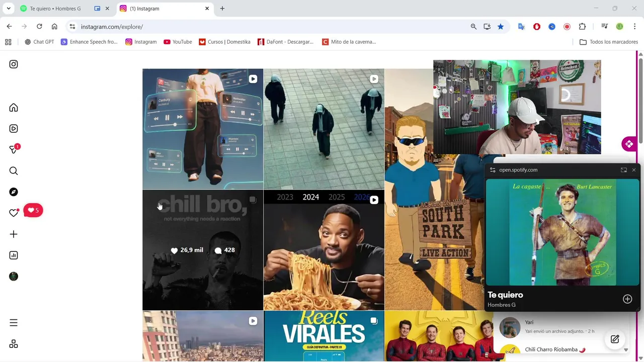Viewport: 644px width, 362px height.
Task: Open Reels from the Instagram sidebar
Action: pos(14,129)
